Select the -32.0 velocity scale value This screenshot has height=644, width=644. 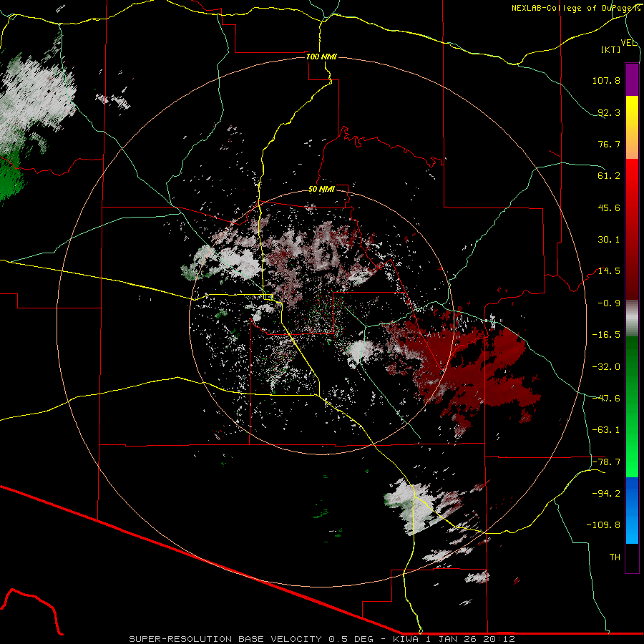click(606, 367)
